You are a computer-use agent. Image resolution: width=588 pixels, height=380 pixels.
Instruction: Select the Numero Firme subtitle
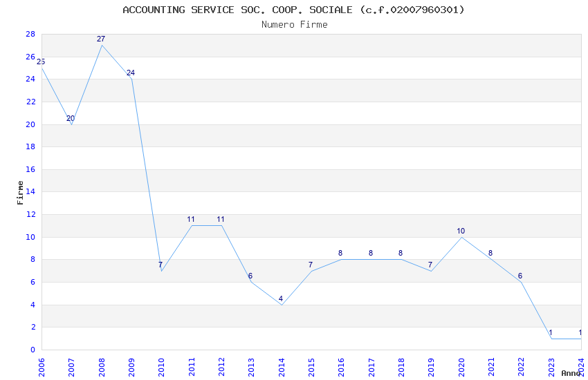tap(295, 25)
